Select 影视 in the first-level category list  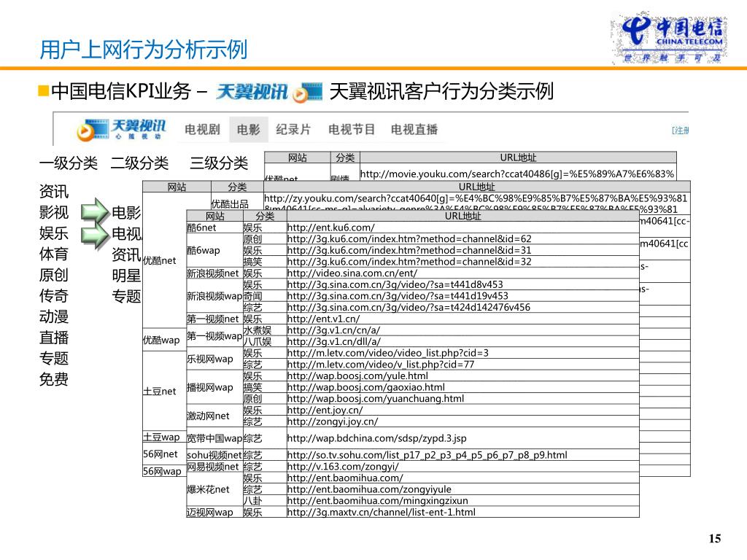54,212
